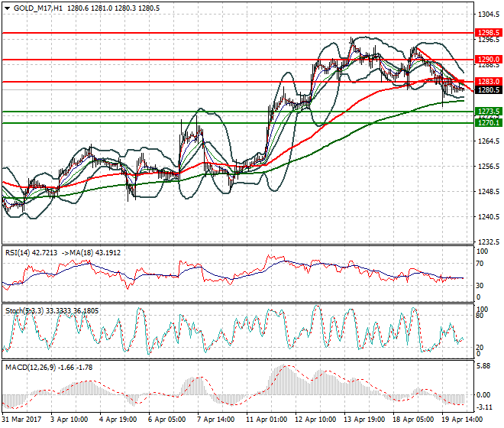Click the 1232.5 price axis value
Screen dimensions: 504x428
[489, 242]
